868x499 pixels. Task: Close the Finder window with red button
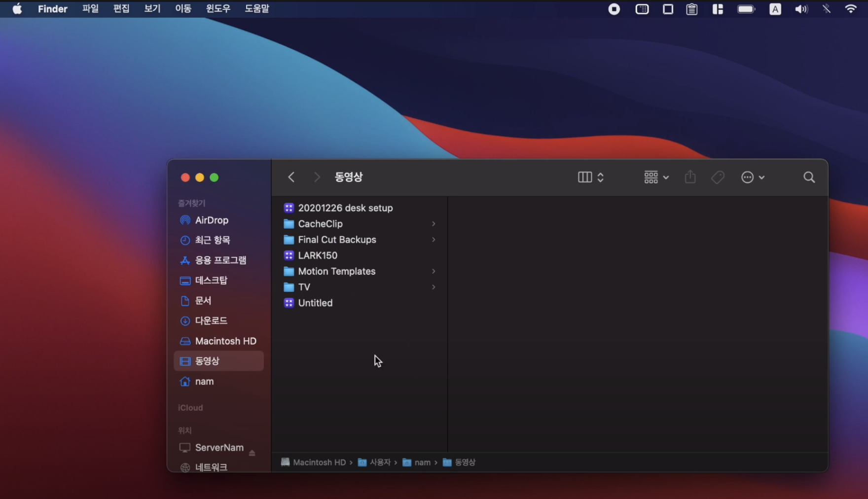click(x=185, y=178)
